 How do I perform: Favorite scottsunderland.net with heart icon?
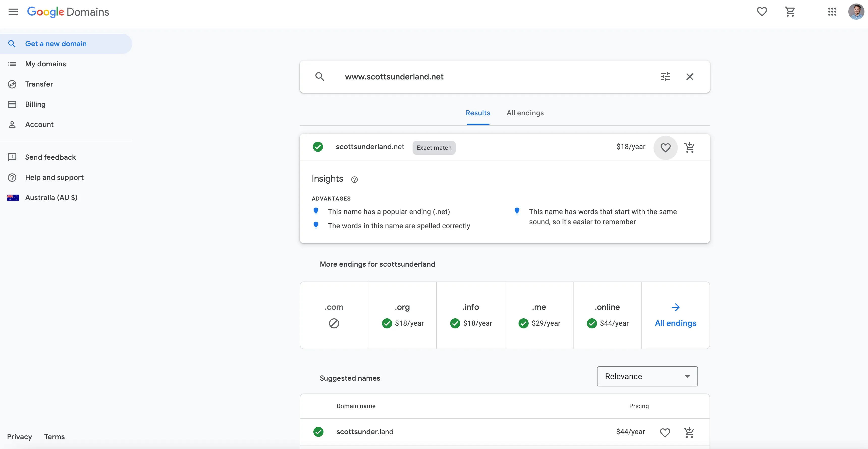(x=665, y=148)
